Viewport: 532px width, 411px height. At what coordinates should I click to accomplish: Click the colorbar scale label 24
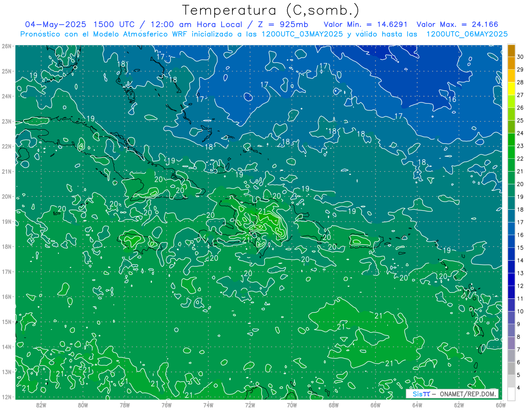point(520,133)
